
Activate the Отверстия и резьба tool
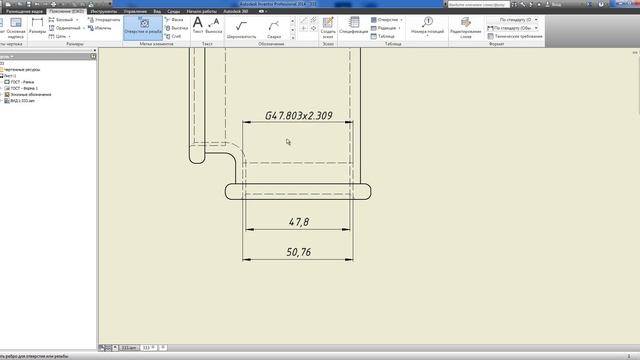[143, 27]
